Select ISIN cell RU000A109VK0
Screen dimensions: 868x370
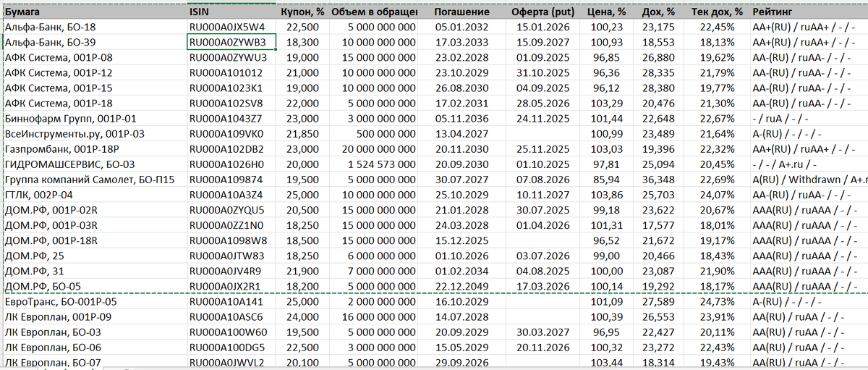click(231, 134)
